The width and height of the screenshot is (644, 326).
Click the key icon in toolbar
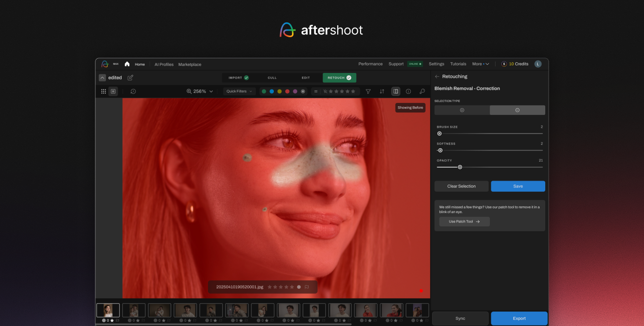click(422, 92)
